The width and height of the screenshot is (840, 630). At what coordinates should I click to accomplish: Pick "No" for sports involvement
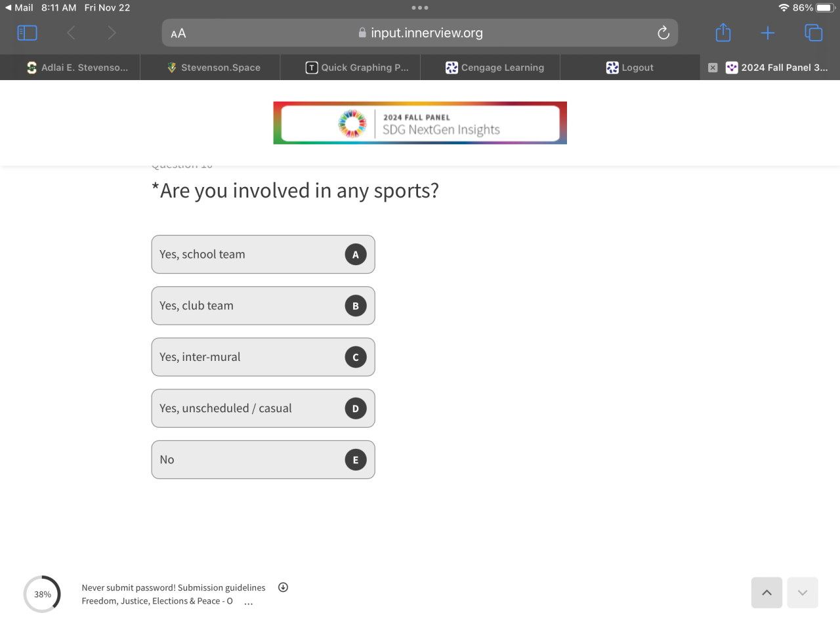[262, 459]
